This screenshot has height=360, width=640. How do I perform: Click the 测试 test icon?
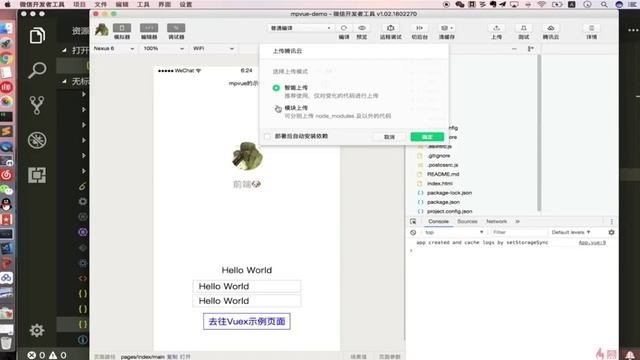tap(523, 28)
